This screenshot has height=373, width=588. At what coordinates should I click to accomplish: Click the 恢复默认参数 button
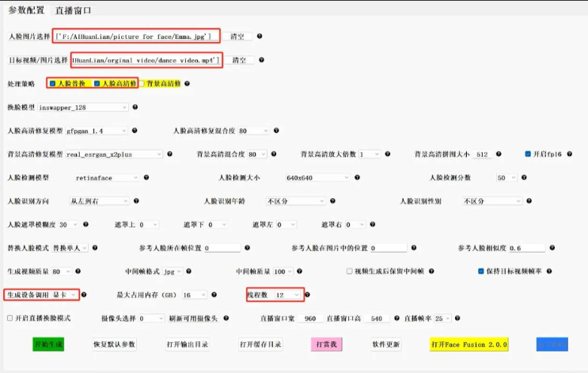tap(115, 344)
